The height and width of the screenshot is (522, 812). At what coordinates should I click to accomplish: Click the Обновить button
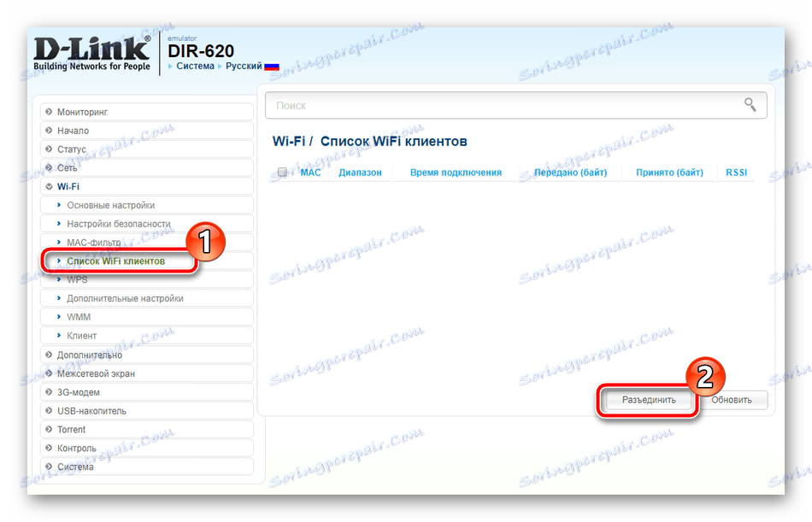(731, 400)
